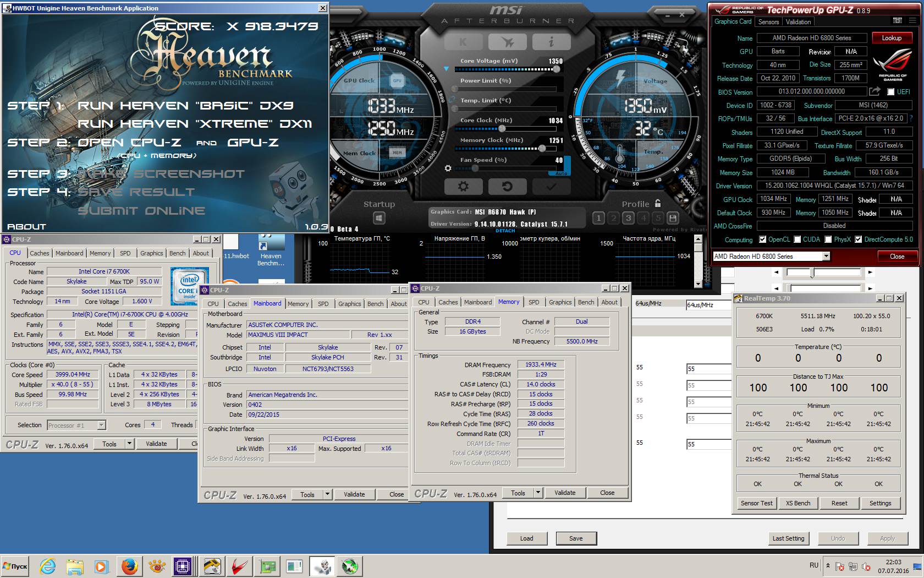Click the Afterburner graph vertical scrollbar
Image resolution: width=924 pixels, height=578 pixels.
[x=698, y=261]
